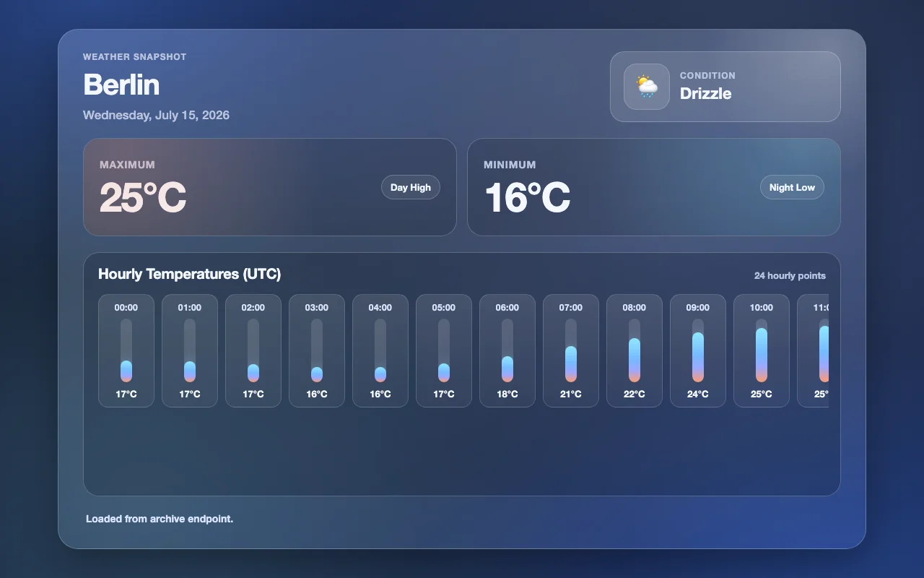Click the MINIMUM label
This screenshot has width=924, height=578.
point(510,165)
